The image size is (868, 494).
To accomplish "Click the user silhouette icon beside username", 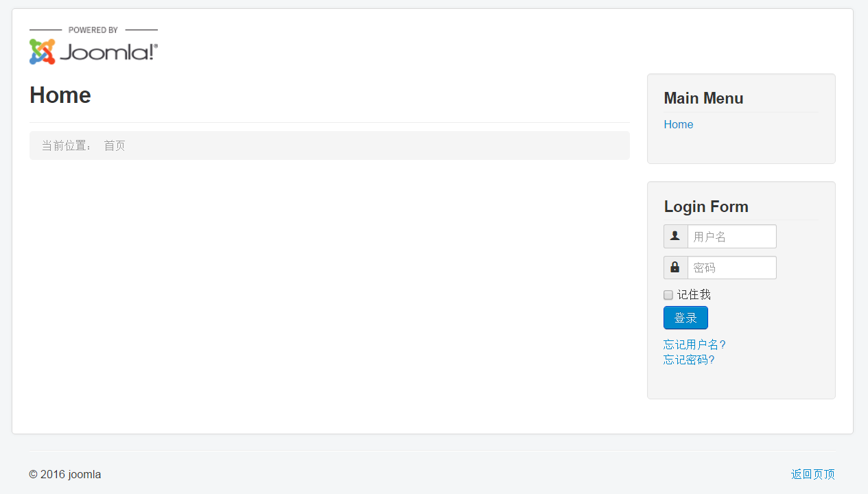I will [x=675, y=236].
